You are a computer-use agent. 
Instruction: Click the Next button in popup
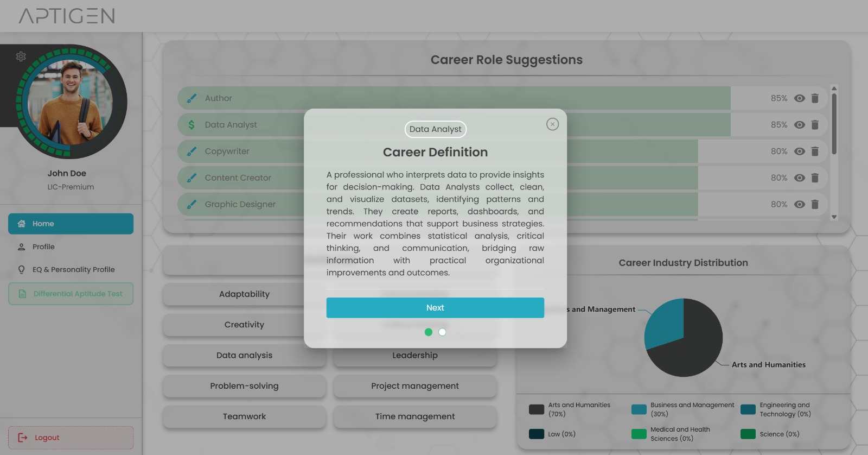coord(435,308)
